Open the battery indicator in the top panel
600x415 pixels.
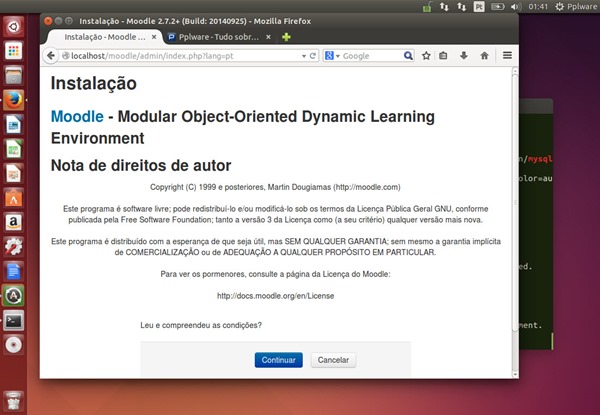pos(497,7)
